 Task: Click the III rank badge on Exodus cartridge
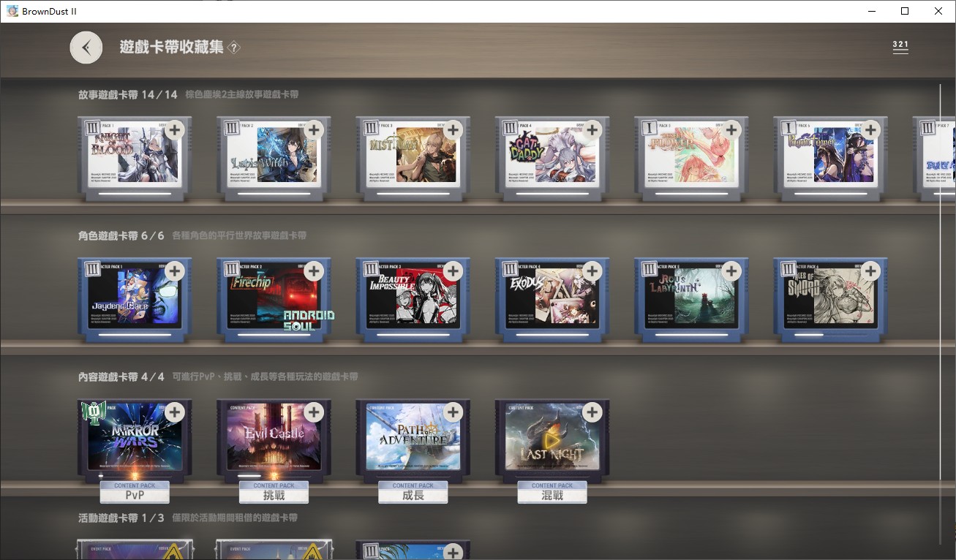[x=510, y=269]
